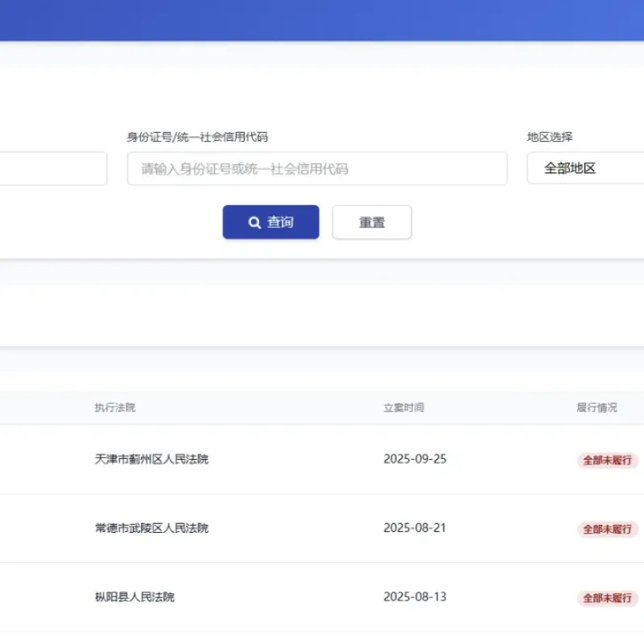Click the date 2025-09-25

tap(415, 459)
